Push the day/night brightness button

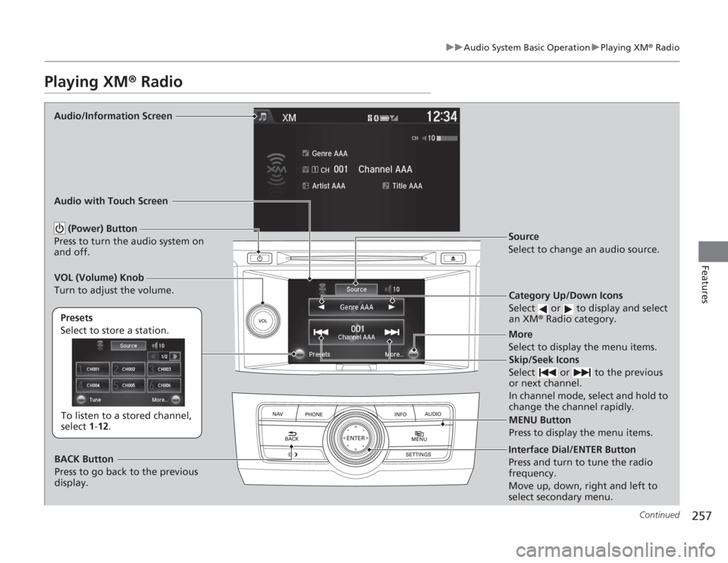[293, 454]
